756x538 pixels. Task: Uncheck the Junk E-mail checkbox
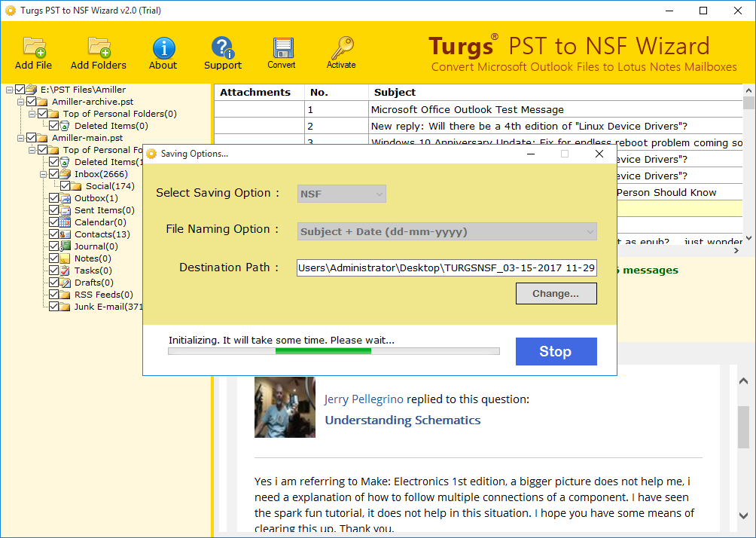tap(54, 307)
